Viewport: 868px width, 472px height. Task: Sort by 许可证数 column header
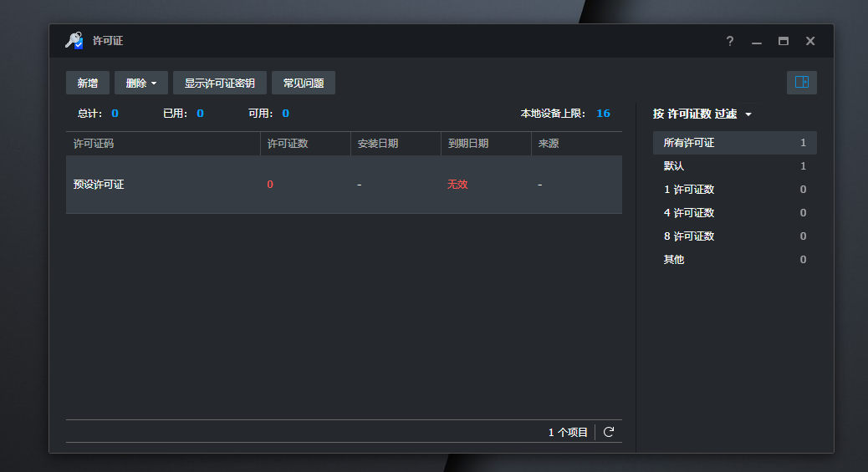pyautogui.click(x=305, y=144)
